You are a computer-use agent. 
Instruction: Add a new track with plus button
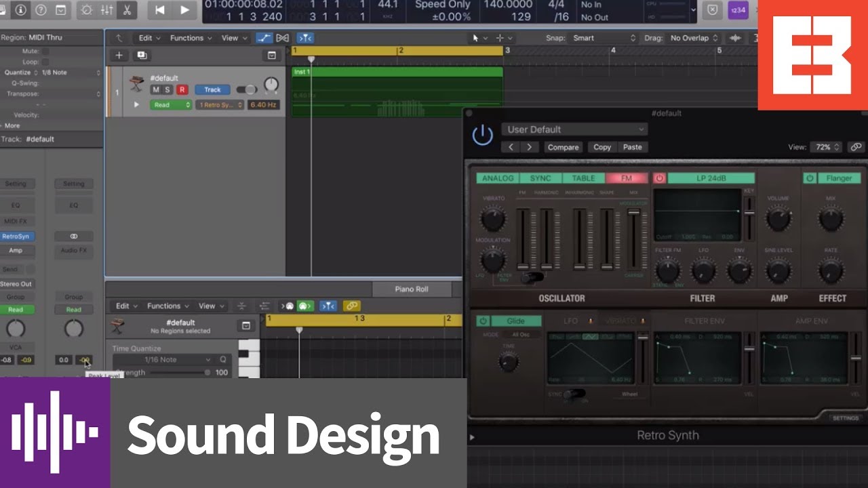pos(119,56)
